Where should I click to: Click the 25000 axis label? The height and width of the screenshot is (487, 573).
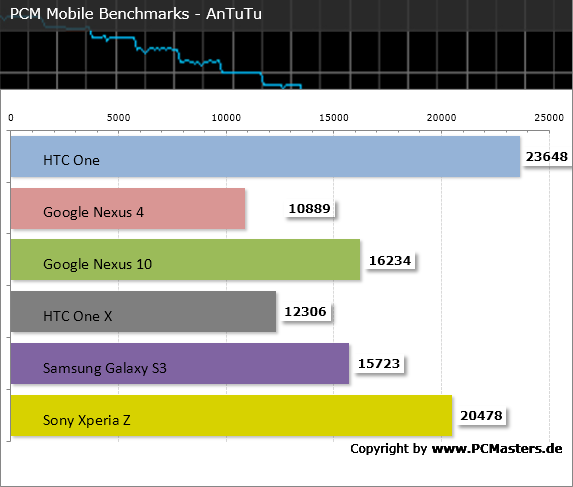pos(549,118)
